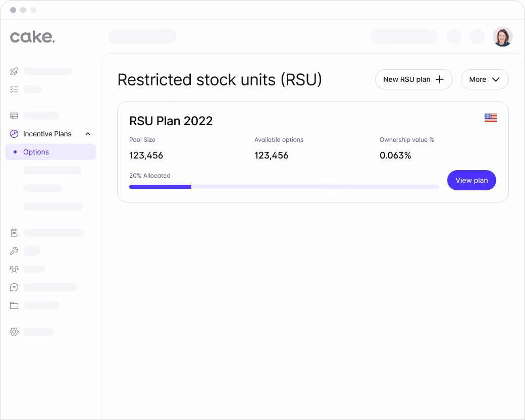Click the Incentive Plans pie chart icon
Screen dimensions: 525x420
(x=14, y=134)
